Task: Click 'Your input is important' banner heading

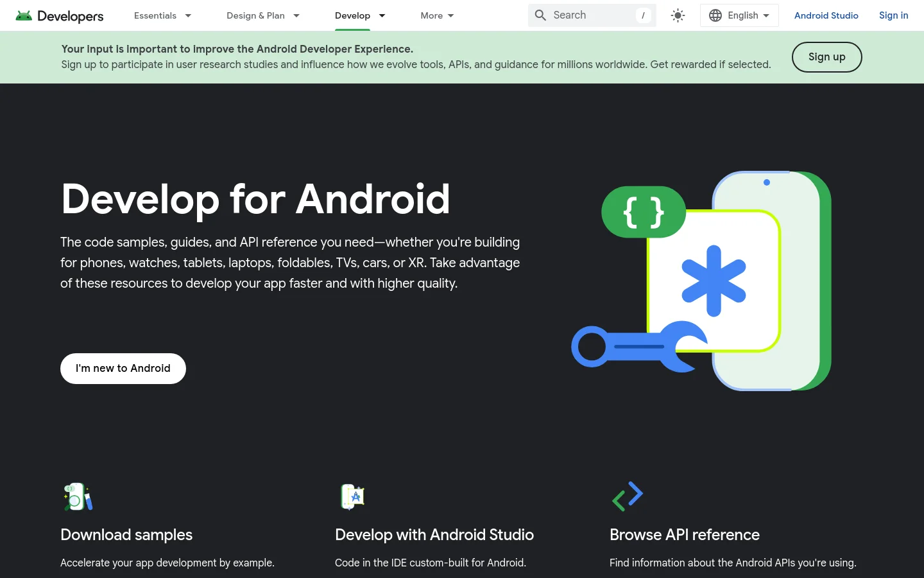Action: click(237, 49)
